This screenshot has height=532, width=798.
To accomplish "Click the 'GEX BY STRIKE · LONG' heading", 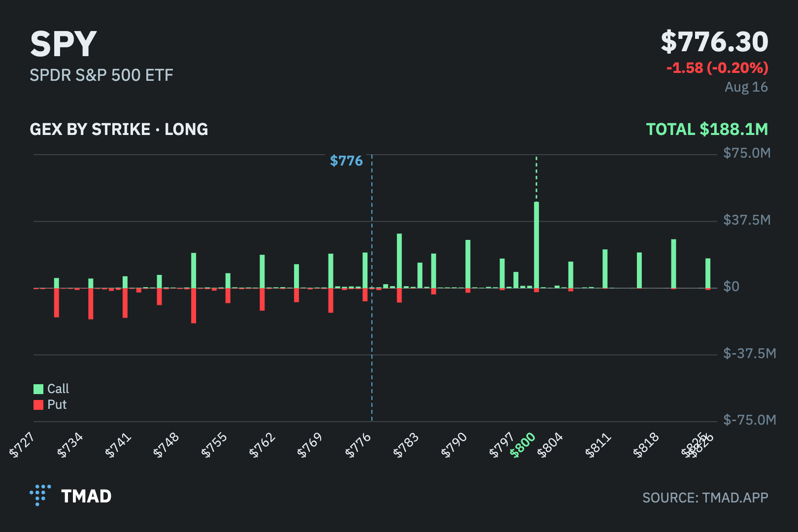I will 119,130.
